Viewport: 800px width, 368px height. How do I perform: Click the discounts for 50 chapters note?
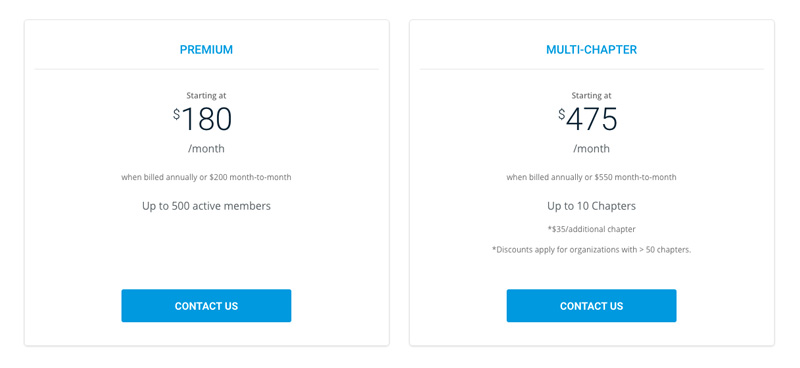[x=591, y=250]
